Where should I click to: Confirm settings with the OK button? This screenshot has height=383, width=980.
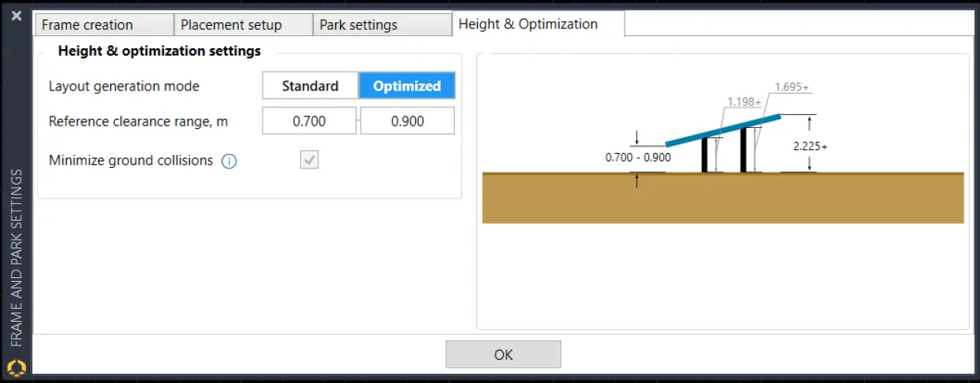[503, 355]
